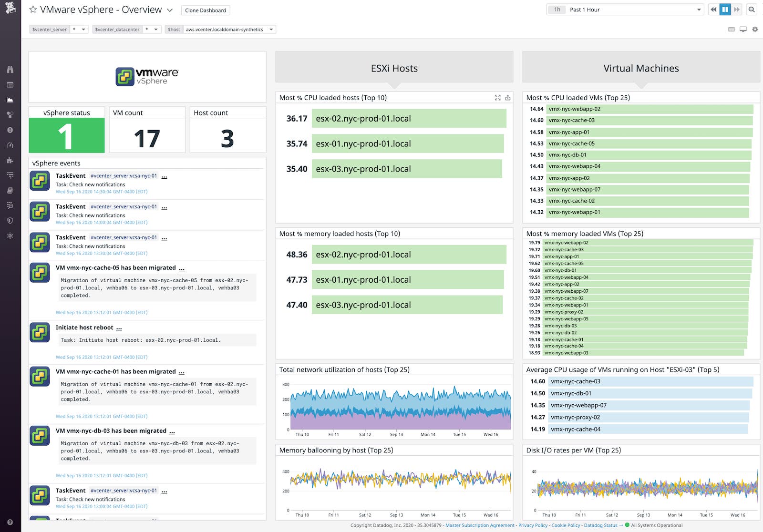Image resolution: width=763 pixels, height=532 pixels.
Task: Enable TV screenboard mode with the monitor icon
Action: 743,29
